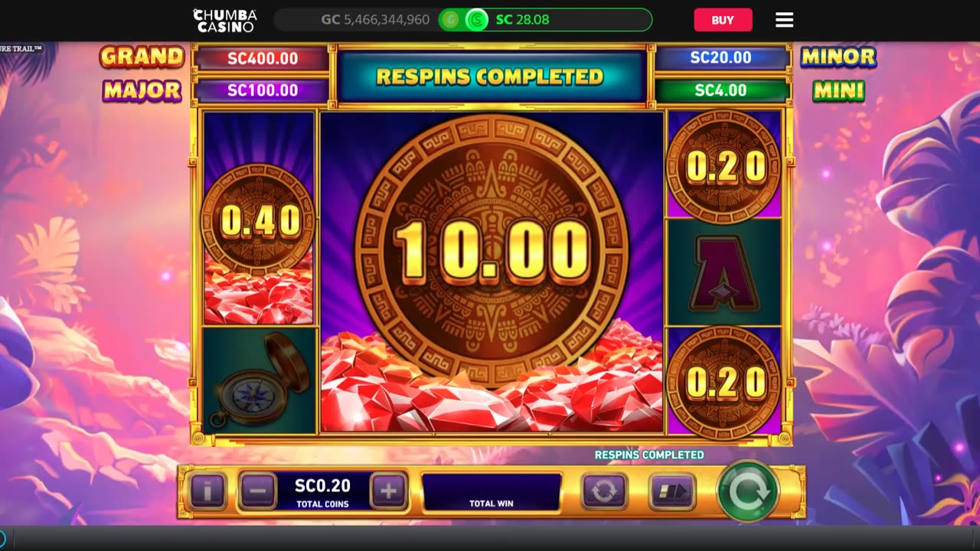The height and width of the screenshot is (551, 980).
Task: Click the compass symbol on left reel
Action: (x=259, y=380)
